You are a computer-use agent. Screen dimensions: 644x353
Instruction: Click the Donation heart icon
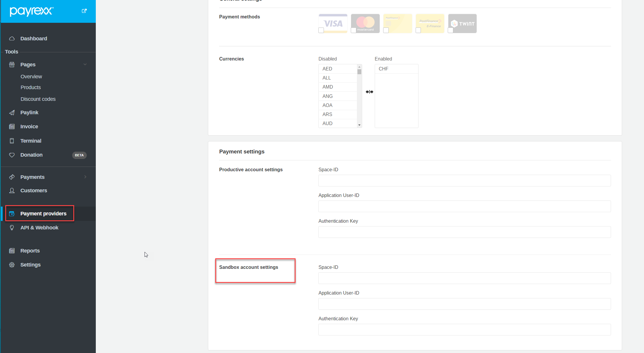click(x=12, y=155)
